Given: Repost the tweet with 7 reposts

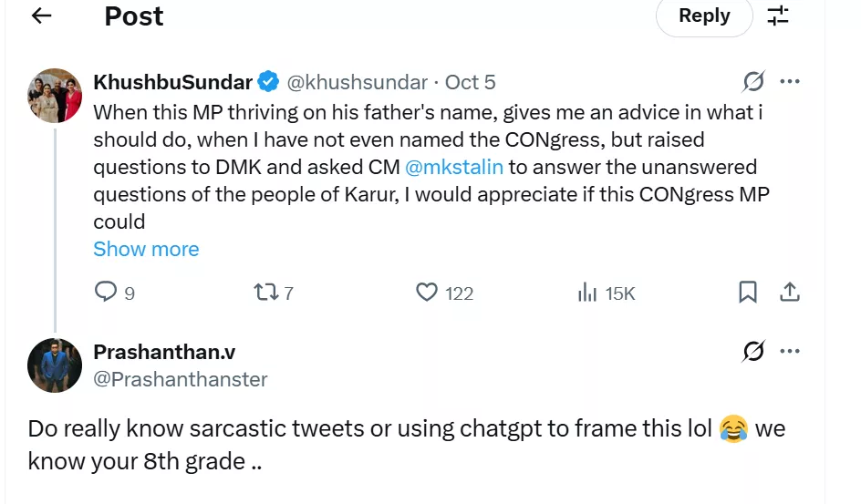Looking at the screenshot, I should (x=265, y=292).
